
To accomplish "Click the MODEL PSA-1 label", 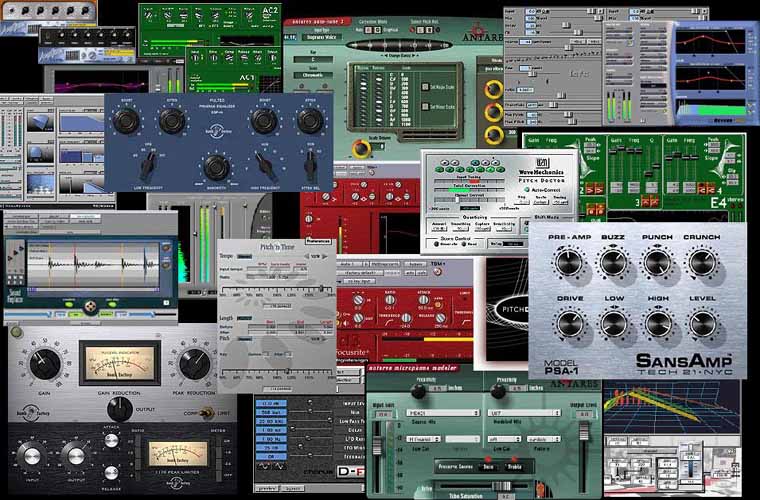I will (x=560, y=367).
